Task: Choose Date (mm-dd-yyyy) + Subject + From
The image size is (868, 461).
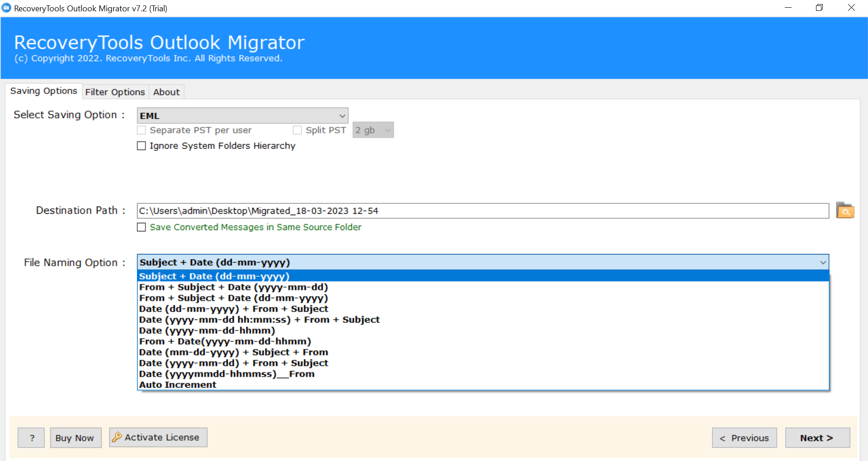Action: pos(483,352)
